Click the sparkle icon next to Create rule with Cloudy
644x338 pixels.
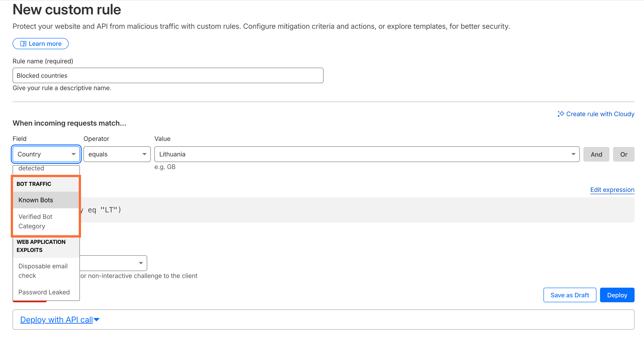point(561,114)
